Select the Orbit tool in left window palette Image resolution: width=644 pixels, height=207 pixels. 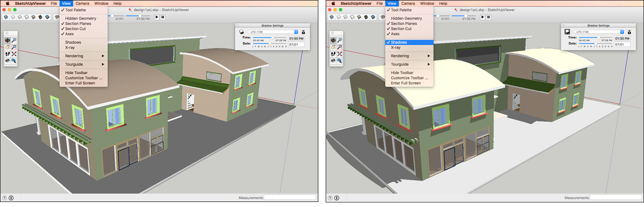point(7,40)
